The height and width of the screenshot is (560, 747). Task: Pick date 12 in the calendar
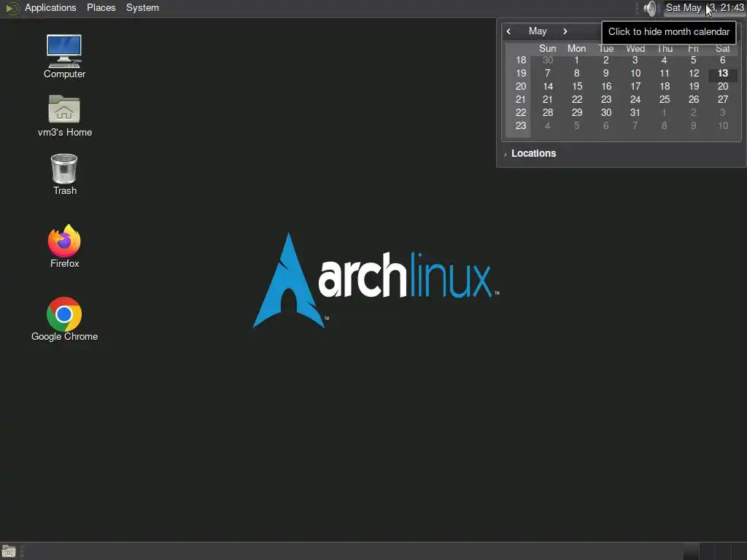pyautogui.click(x=694, y=74)
